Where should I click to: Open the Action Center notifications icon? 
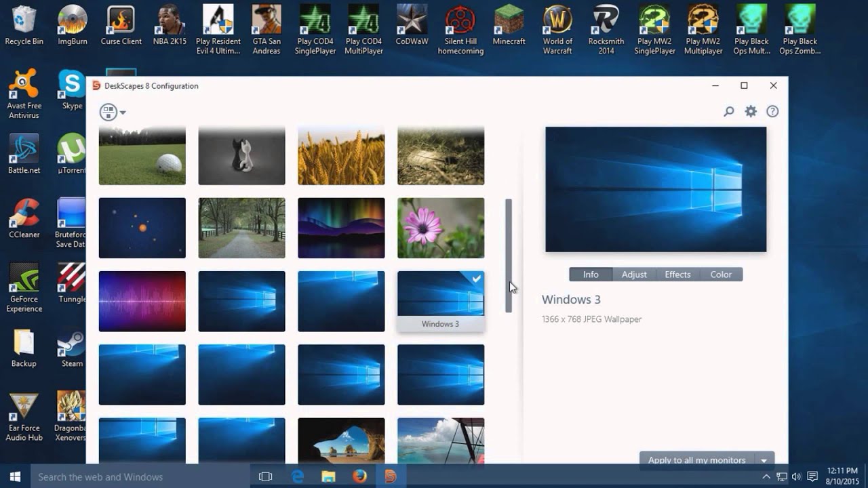812,476
